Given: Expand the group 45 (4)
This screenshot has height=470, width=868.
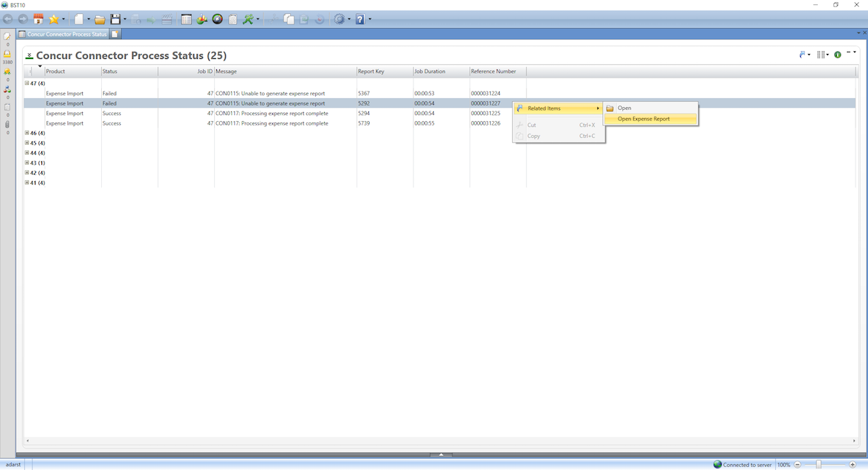Looking at the screenshot, I should tap(27, 143).
